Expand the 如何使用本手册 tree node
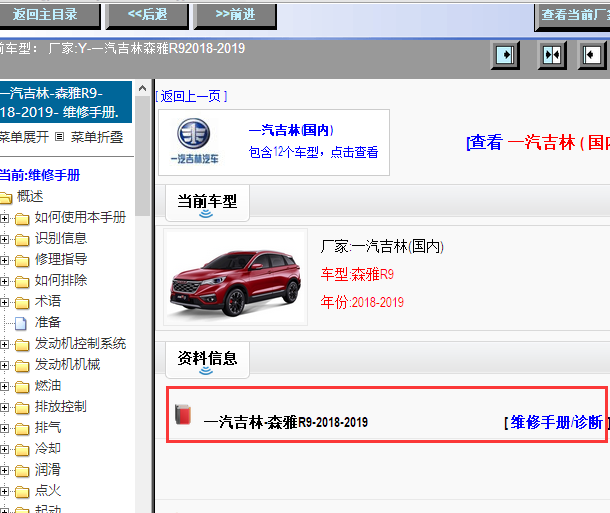Image resolution: width=610 pixels, height=513 pixels. coord(4,218)
